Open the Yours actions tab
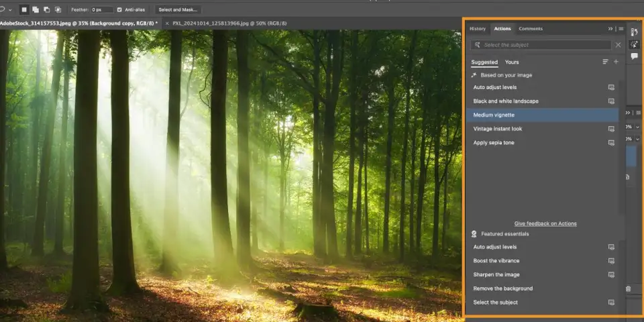This screenshot has height=322, width=644. [x=512, y=62]
